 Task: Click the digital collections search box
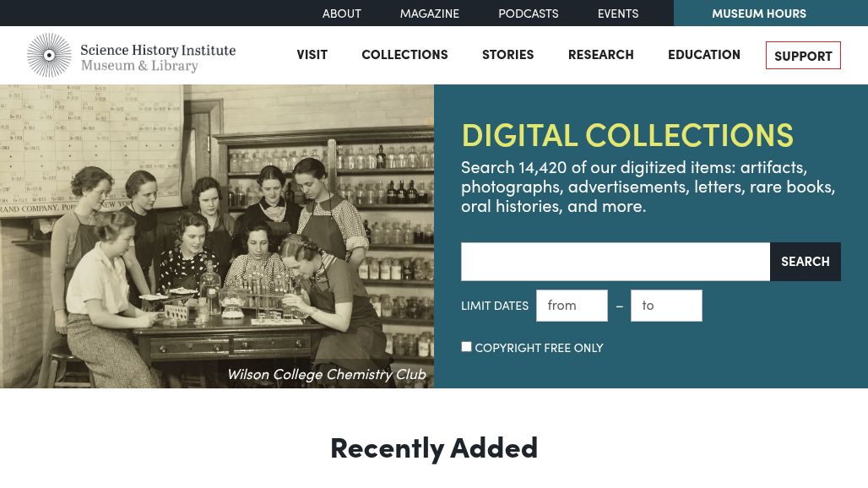point(615,262)
